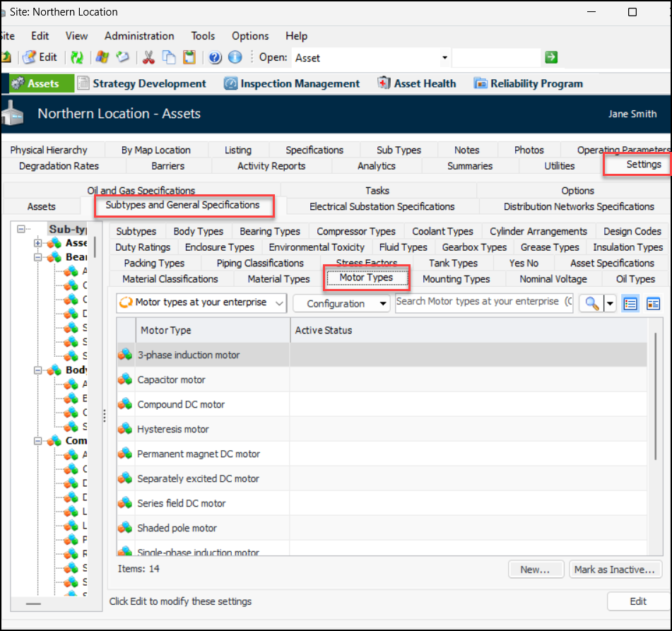Viewport: 672px width, 631px height.
Task: Click the blue Information icon
Action: tap(235, 57)
